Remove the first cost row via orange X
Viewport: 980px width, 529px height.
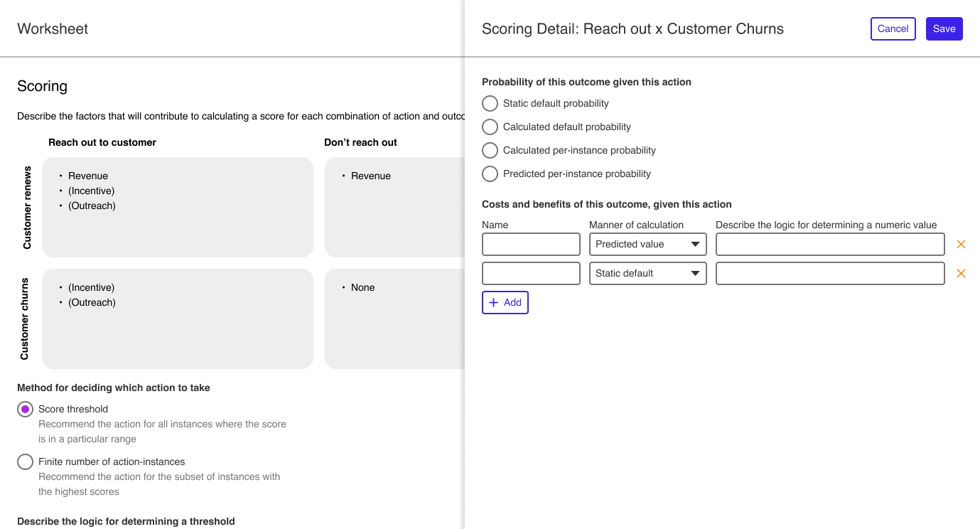click(x=961, y=244)
